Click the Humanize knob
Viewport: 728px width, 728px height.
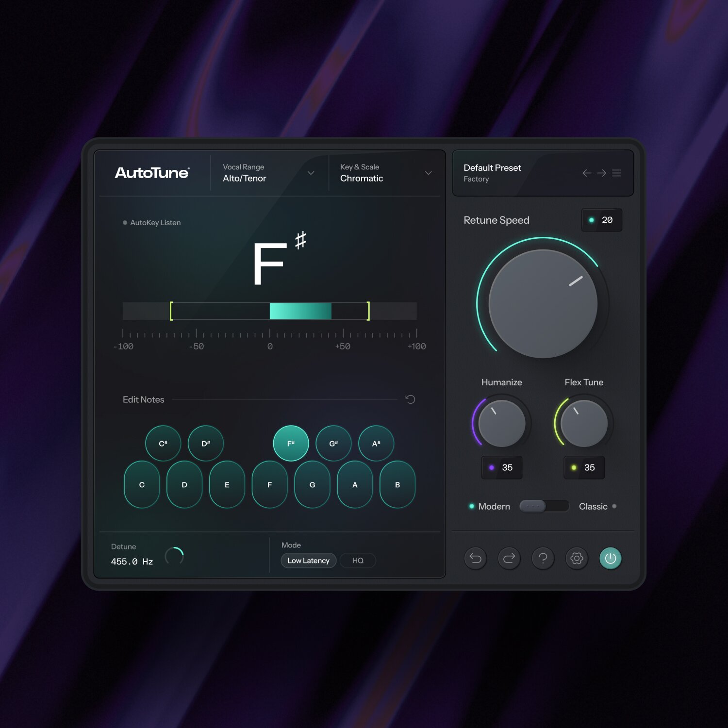pyautogui.click(x=502, y=423)
